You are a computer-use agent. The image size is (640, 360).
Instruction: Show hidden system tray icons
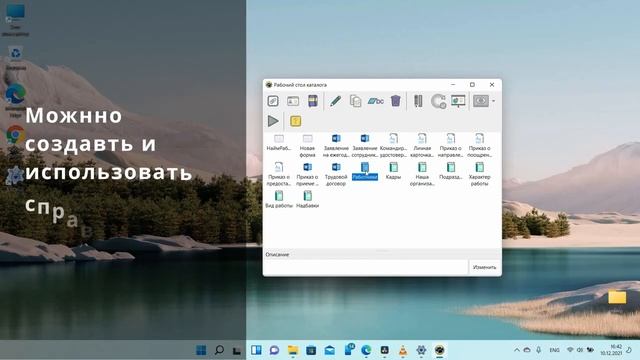(517, 350)
